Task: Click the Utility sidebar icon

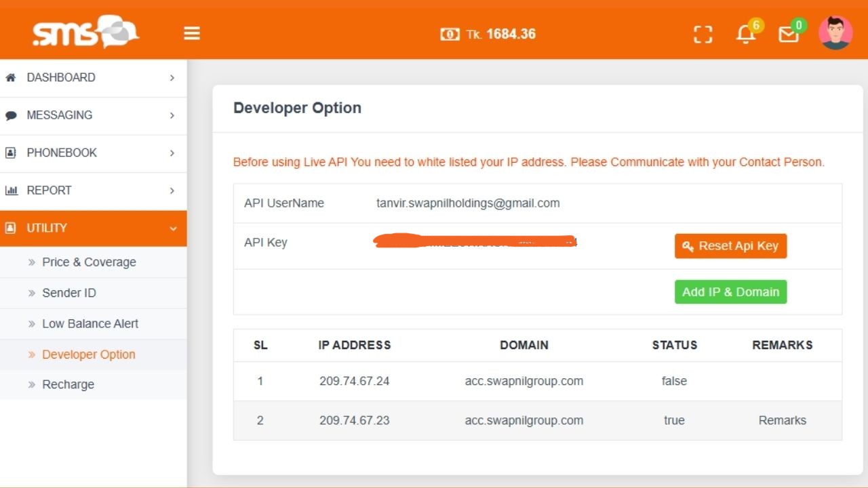Action: pyautogui.click(x=10, y=228)
